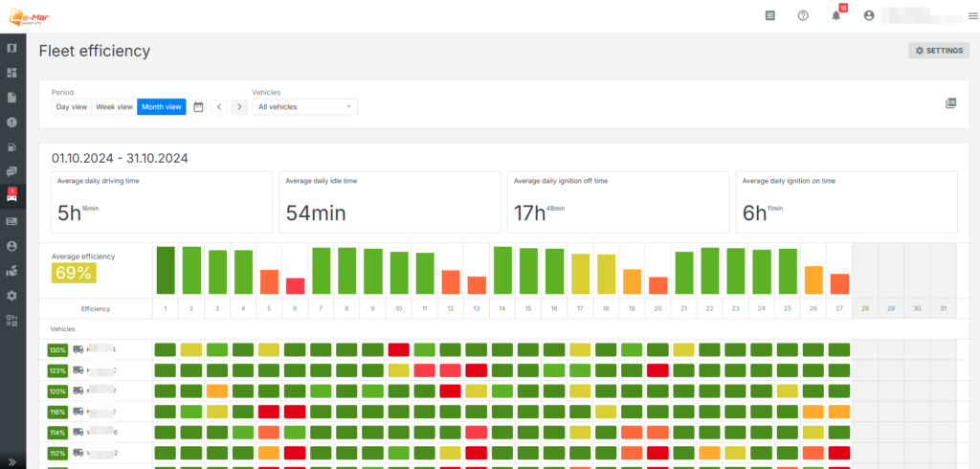This screenshot has height=469, width=980.
Task: Click the notifications bell icon
Action: (835, 15)
